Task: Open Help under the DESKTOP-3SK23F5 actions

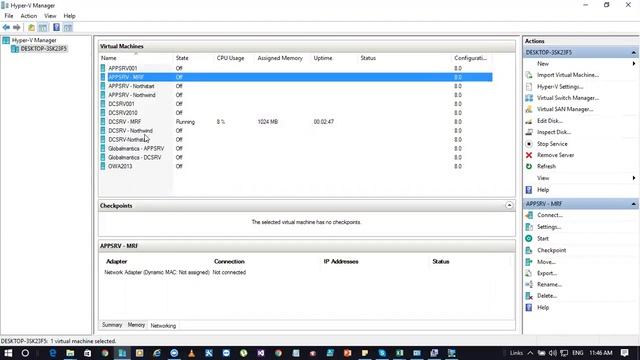Action: [x=543, y=190]
